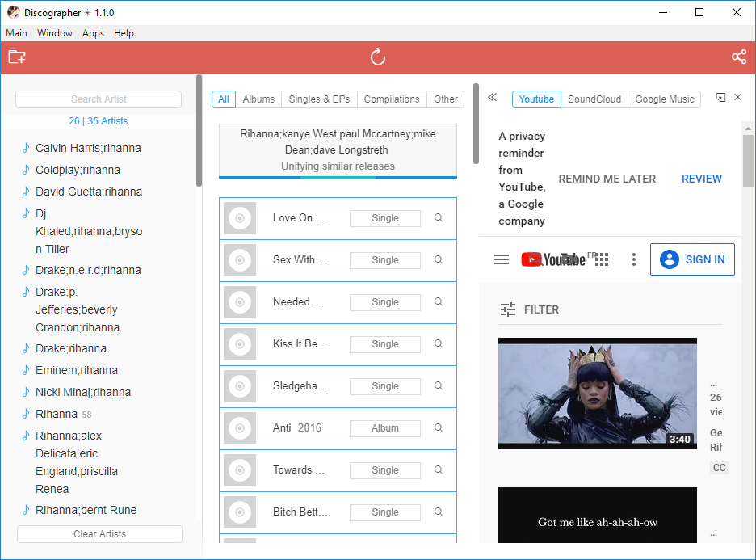
Task: Select artist Coldplay;rihanna
Action: click(x=78, y=170)
